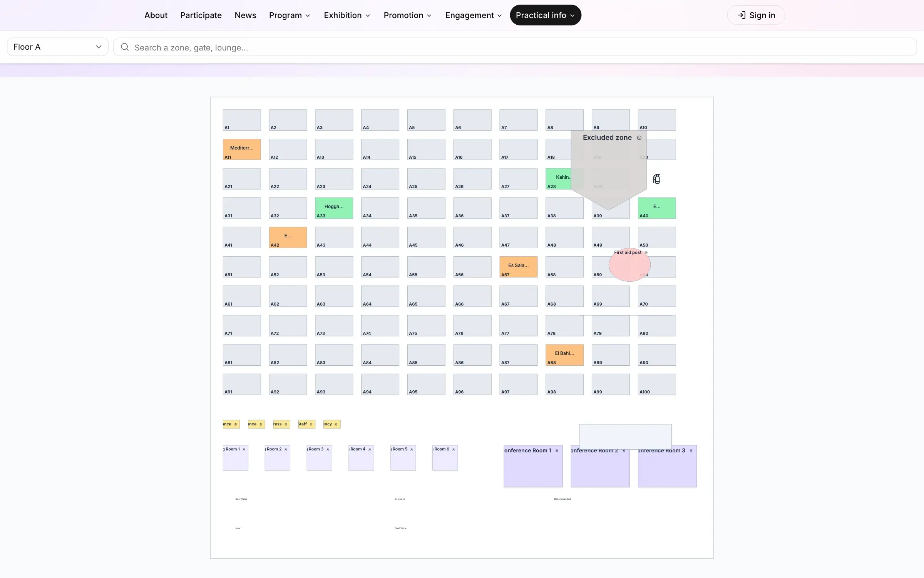924x578 pixels.
Task: Expand the Promotion menu
Action: pos(407,15)
